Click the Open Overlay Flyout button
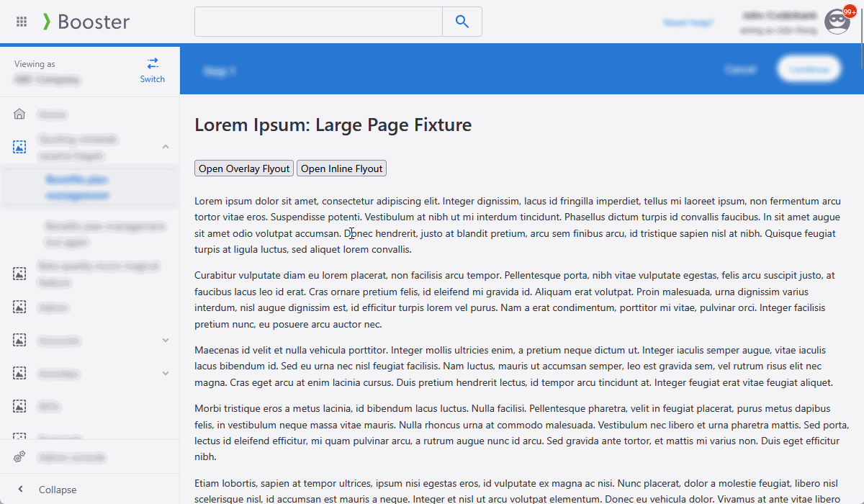The image size is (864, 504). tap(244, 168)
